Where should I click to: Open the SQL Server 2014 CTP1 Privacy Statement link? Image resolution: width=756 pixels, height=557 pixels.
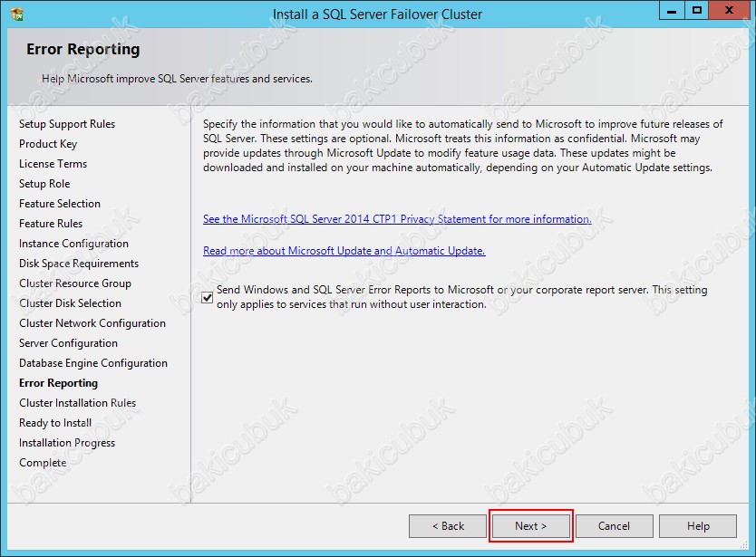397,219
